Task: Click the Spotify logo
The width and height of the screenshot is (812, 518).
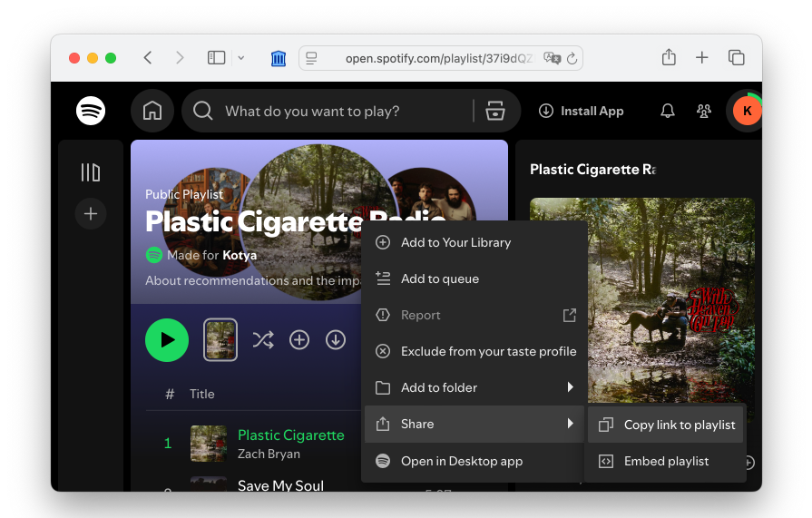Action: tap(91, 111)
